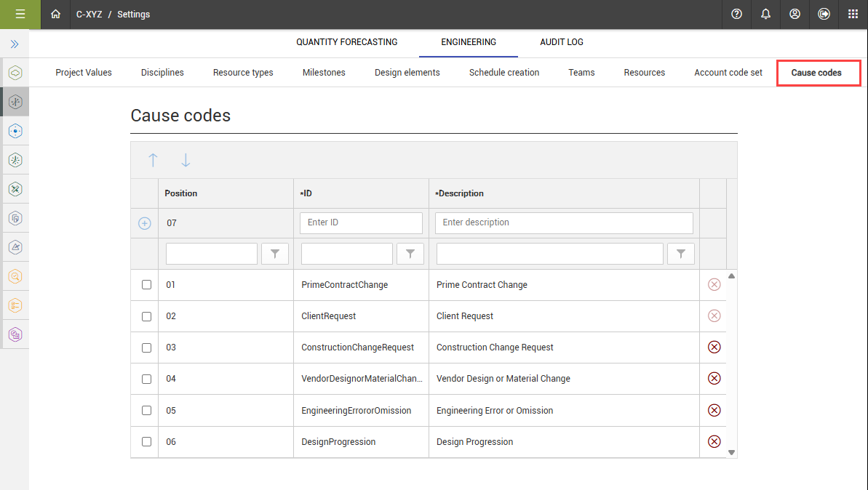Open the apps grid launcher
The image size is (868, 490).
tap(853, 14)
